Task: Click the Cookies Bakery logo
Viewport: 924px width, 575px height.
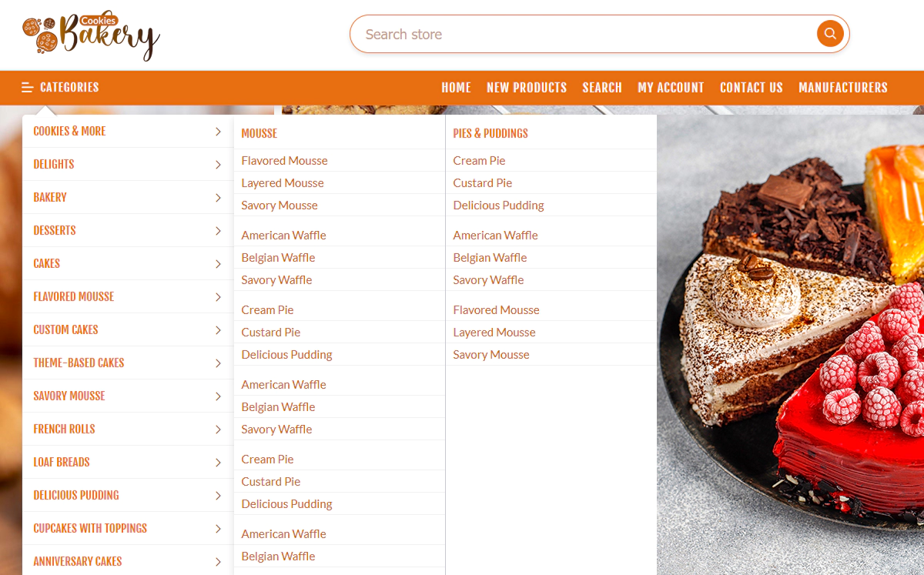Action: click(91, 35)
